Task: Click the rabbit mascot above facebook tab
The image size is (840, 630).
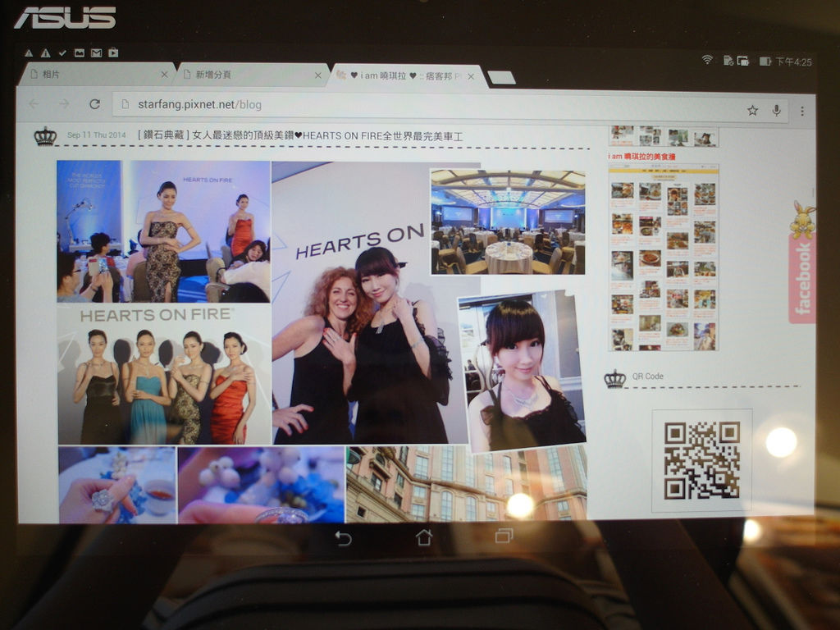Action: coord(802,220)
